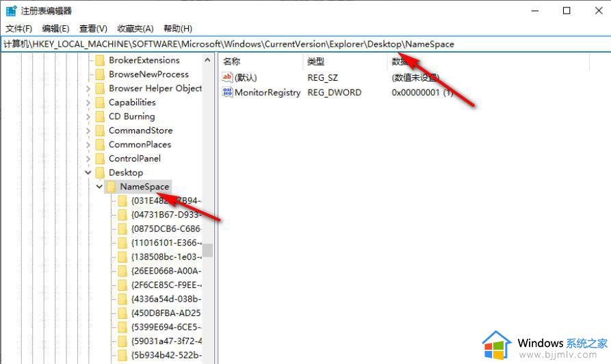Click folder icon of {26EE0668-A00A key
Viewport: 611px width, 364px height.
click(x=122, y=271)
